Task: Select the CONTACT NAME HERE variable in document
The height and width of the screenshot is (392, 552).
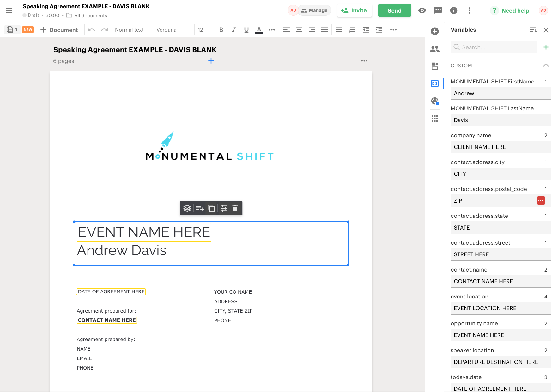Action: (x=107, y=320)
